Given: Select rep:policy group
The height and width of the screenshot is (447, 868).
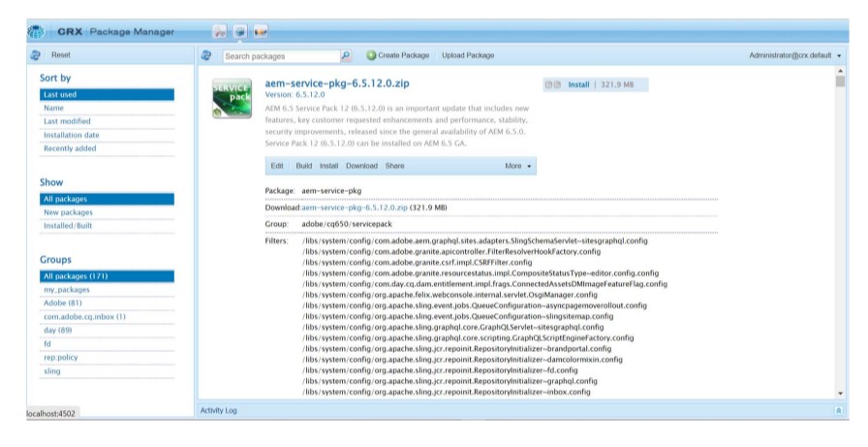Looking at the screenshot, I should click(107, 357).
